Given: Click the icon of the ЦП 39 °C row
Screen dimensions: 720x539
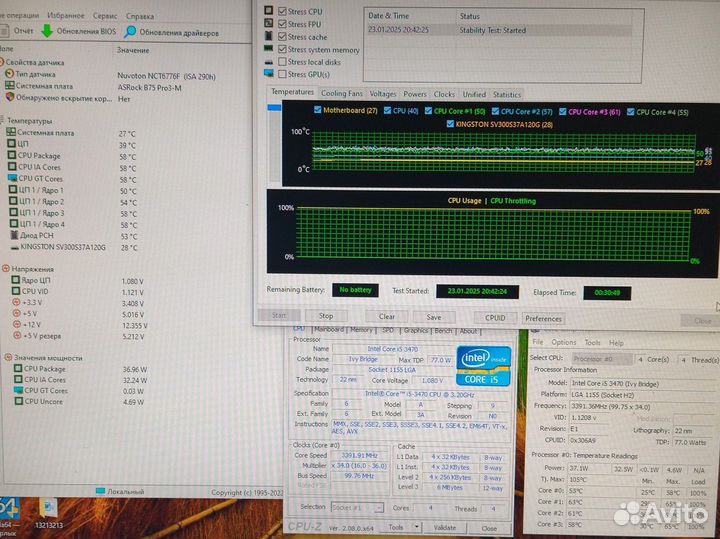Looking at the screenshot, I should 12,144.
